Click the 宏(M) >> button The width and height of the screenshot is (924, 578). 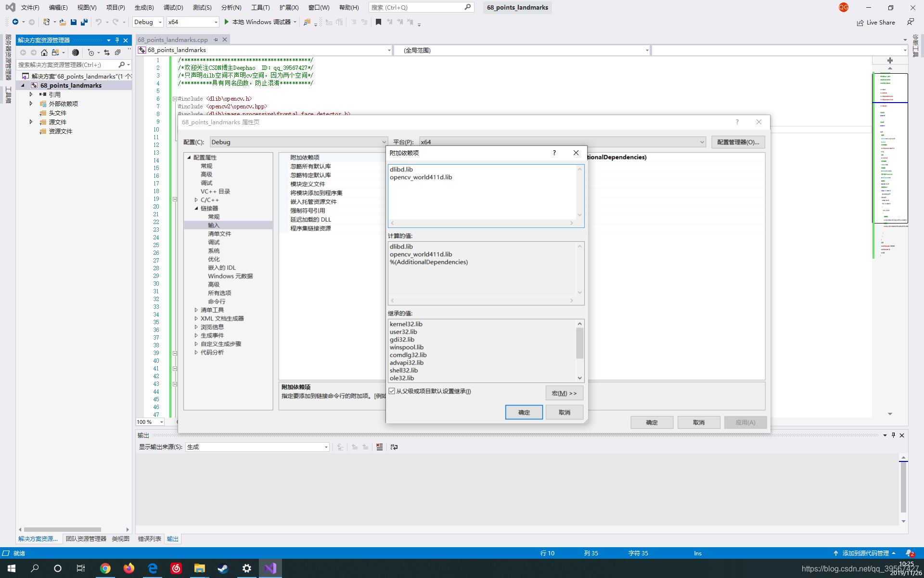click(564, 393)
